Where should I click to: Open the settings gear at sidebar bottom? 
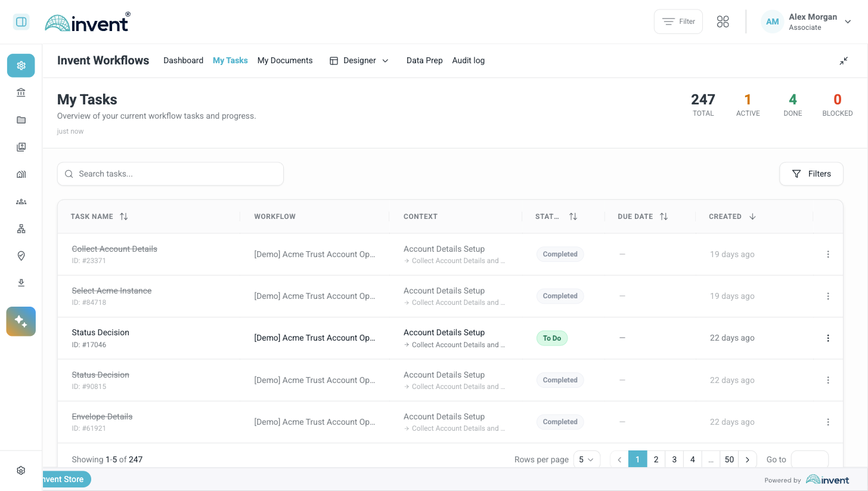click(21, 471)
